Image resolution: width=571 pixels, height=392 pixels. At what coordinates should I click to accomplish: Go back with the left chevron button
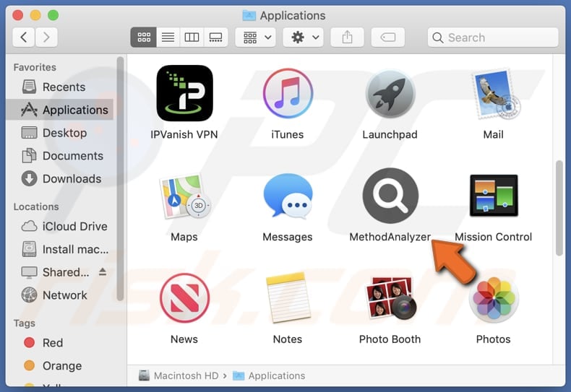pos(24,37)
